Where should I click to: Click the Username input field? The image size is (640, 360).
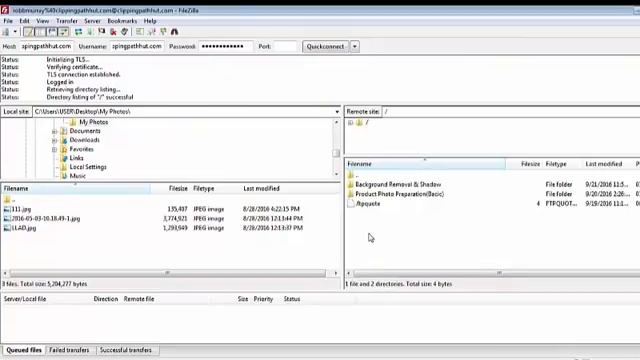point(137,47)
